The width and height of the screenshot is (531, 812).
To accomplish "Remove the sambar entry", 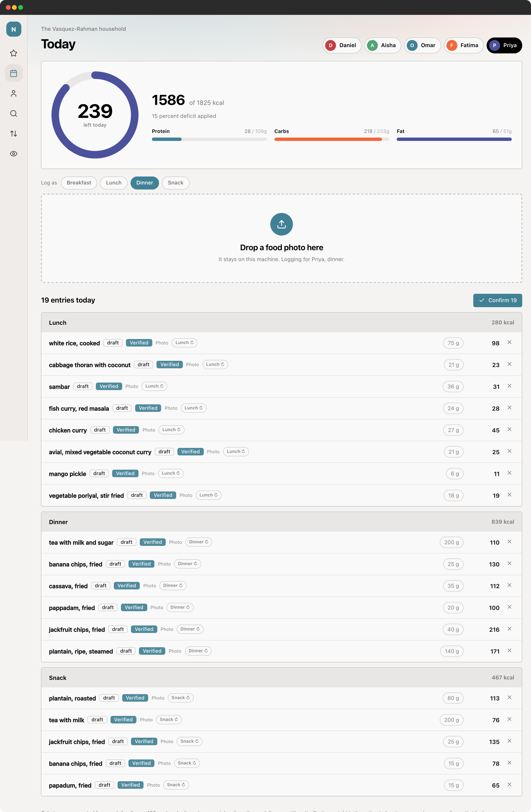I will pos(509,386).
